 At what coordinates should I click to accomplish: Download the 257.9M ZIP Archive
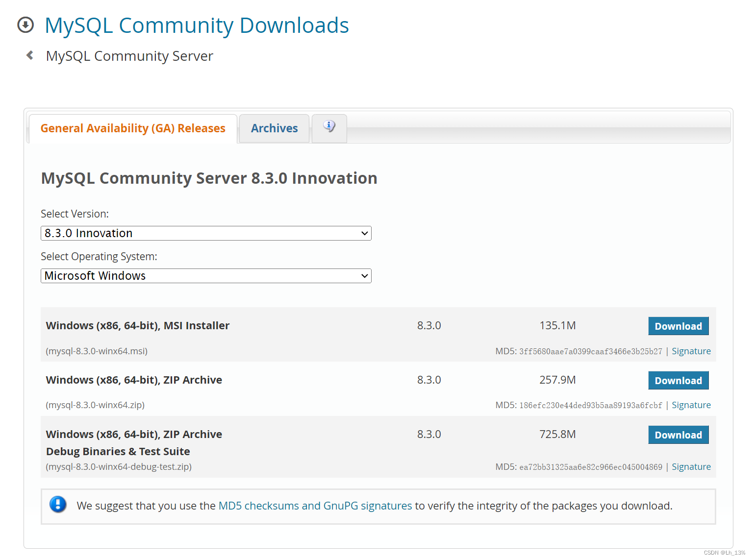click(x=678, y=381)
